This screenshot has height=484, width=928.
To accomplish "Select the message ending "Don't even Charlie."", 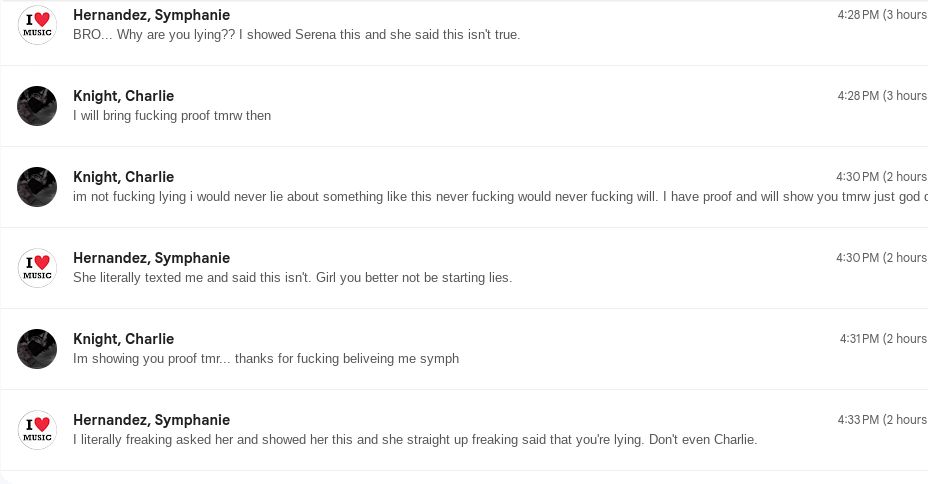I will coord(415,439).
